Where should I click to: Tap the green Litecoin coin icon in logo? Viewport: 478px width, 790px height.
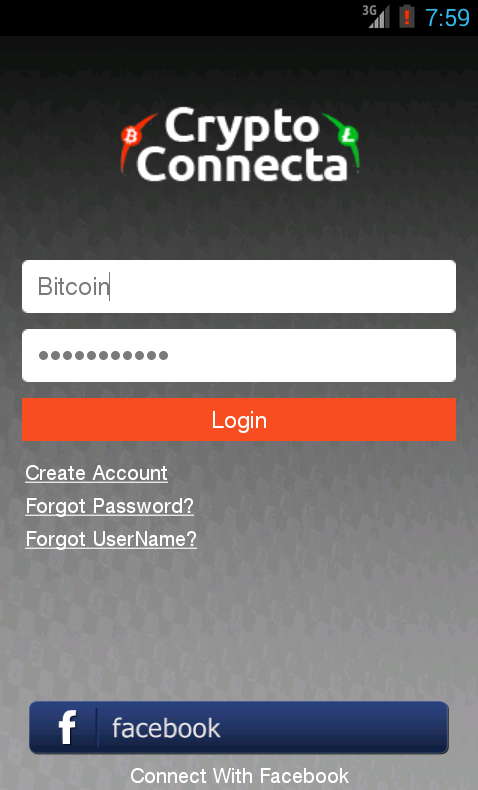pyautogui.click(x=348, y=135)
